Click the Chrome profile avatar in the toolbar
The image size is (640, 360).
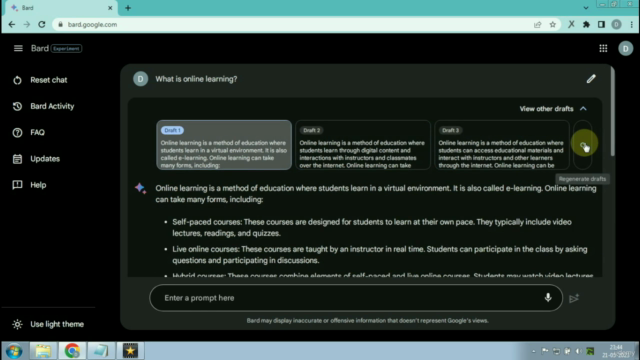[616, 24]
